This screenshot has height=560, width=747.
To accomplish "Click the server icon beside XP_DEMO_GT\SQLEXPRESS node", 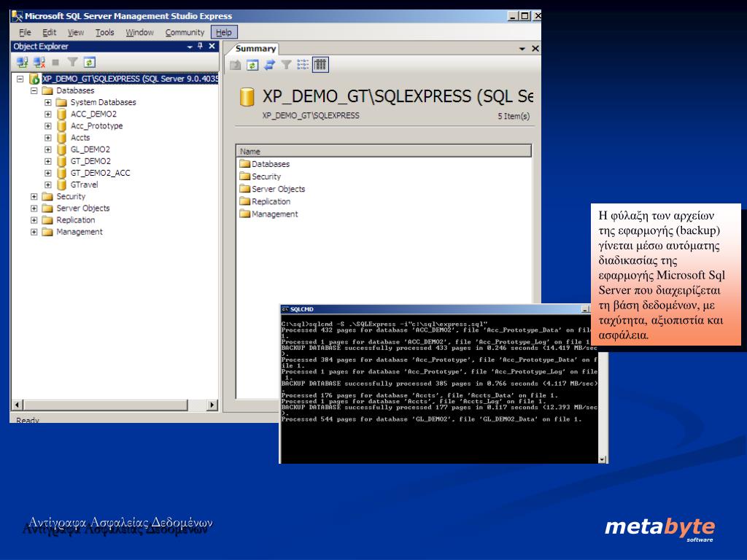I will tap(34, 79).
